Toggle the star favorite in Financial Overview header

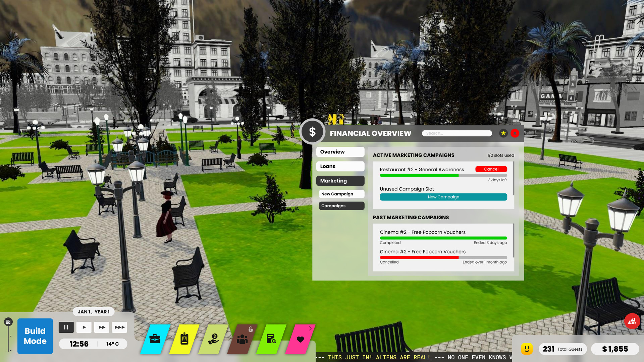[x=503, y=133]
